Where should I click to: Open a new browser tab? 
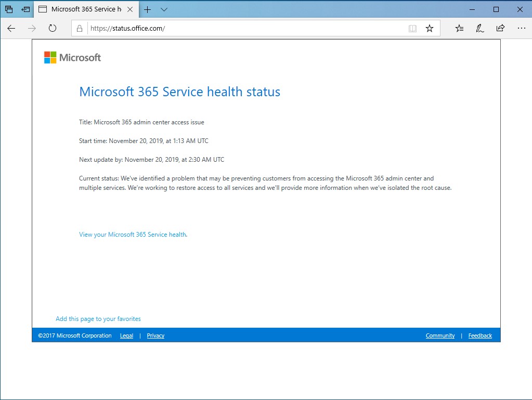coord(148,9)
